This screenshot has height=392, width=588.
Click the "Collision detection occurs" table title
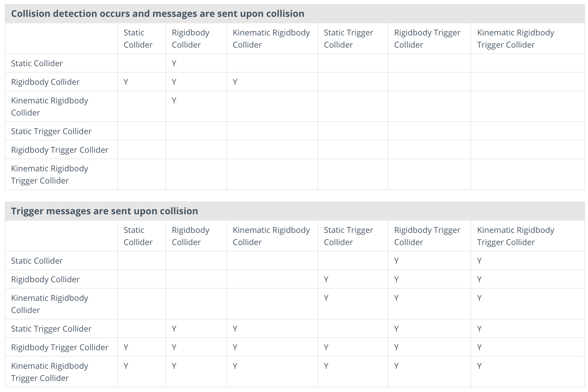(x=157, y=14)
